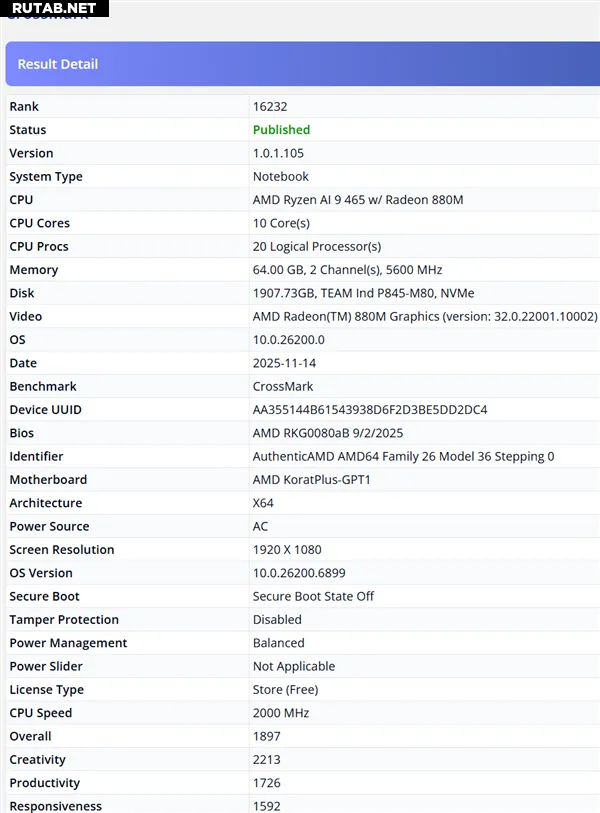Click the Creativity score 2213

click(266, 760)
